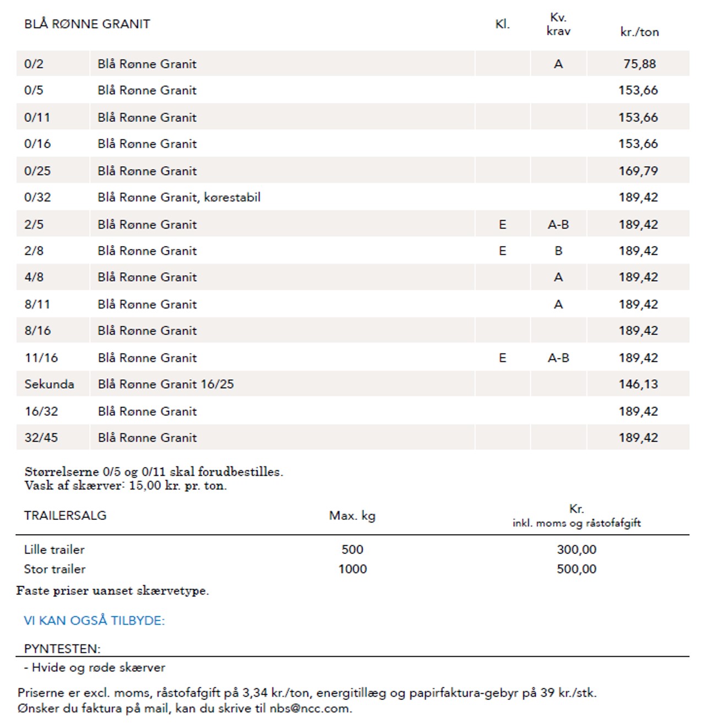Click the kr./ton column header

pos(639,32)
